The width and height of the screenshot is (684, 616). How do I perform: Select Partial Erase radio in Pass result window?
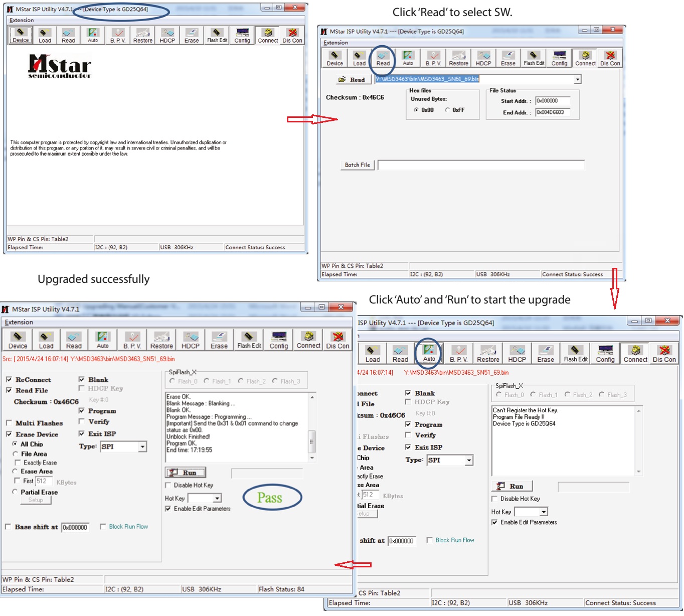pyautogui.click(x=15, y=492)
